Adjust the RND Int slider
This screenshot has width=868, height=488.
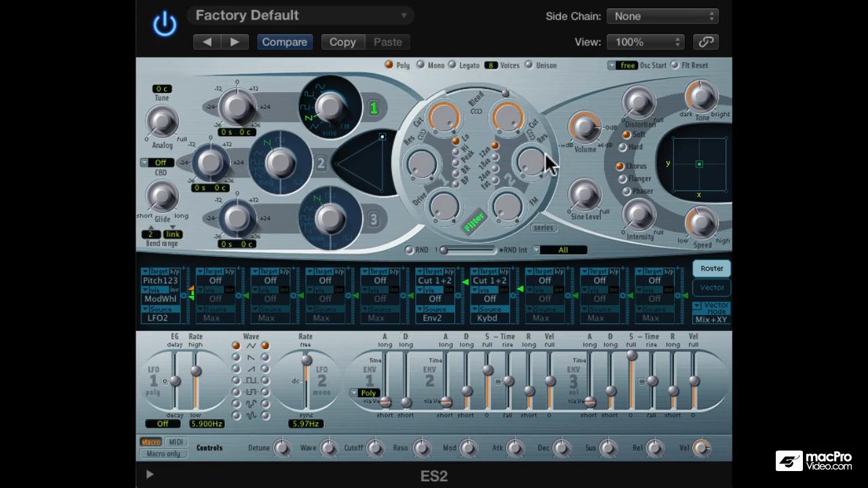click(468, 250)
